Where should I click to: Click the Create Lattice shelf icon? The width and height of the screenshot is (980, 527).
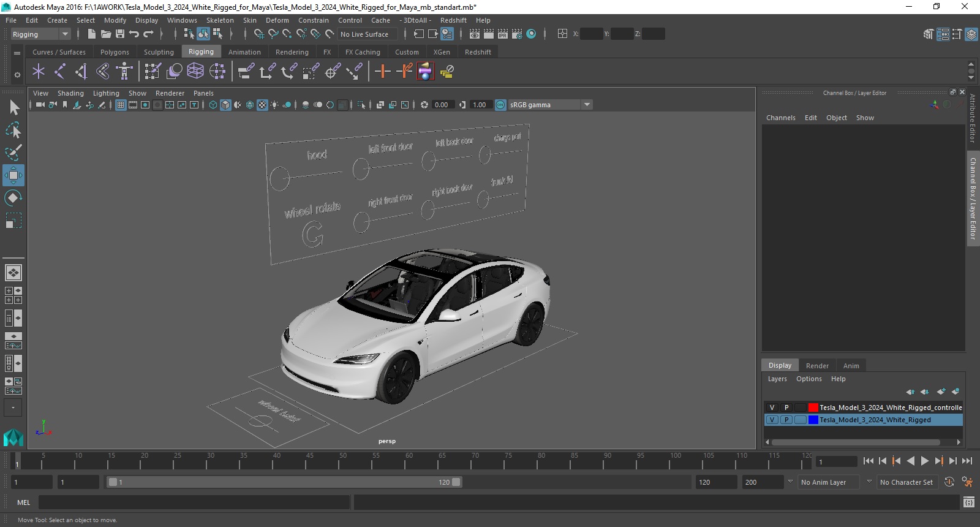tap(195, 72)
